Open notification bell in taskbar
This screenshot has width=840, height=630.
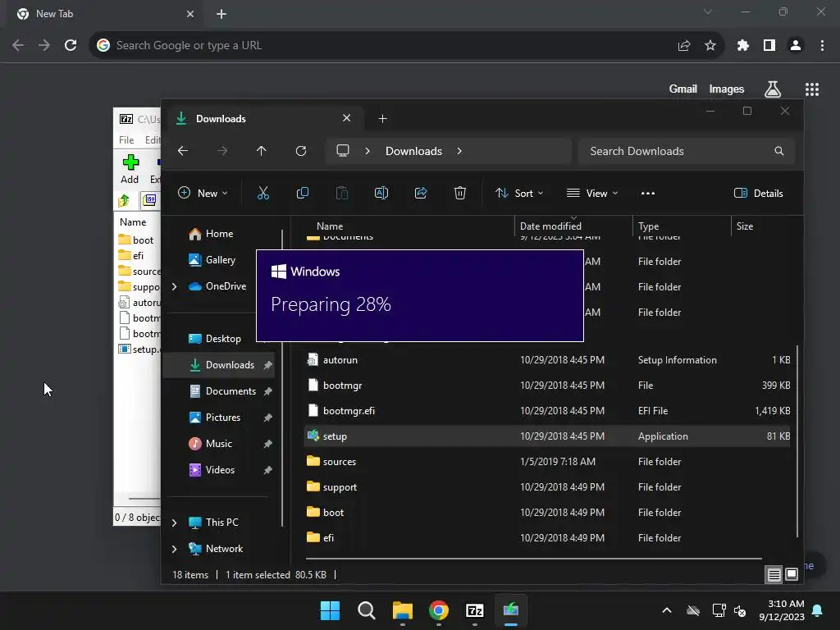tap(818, 610)
